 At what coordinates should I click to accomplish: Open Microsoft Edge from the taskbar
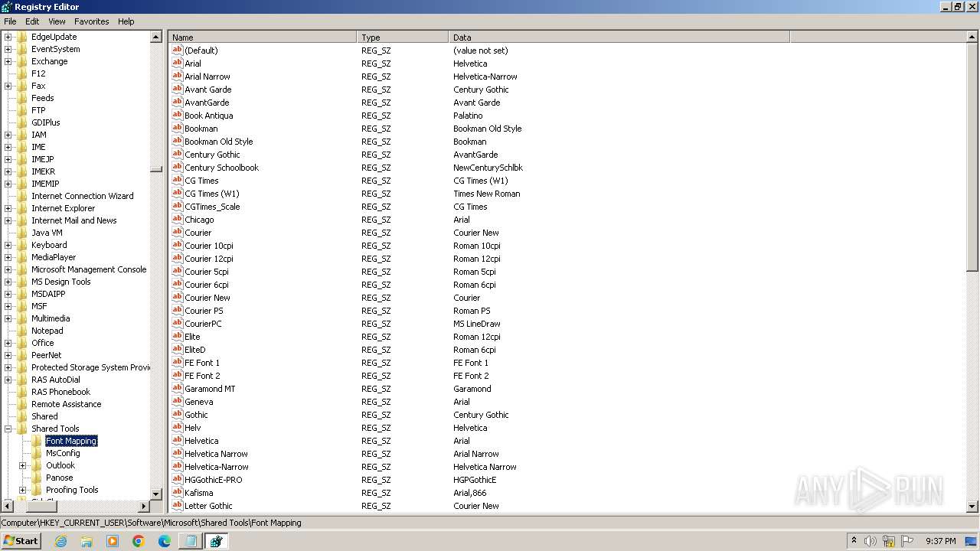165,541
